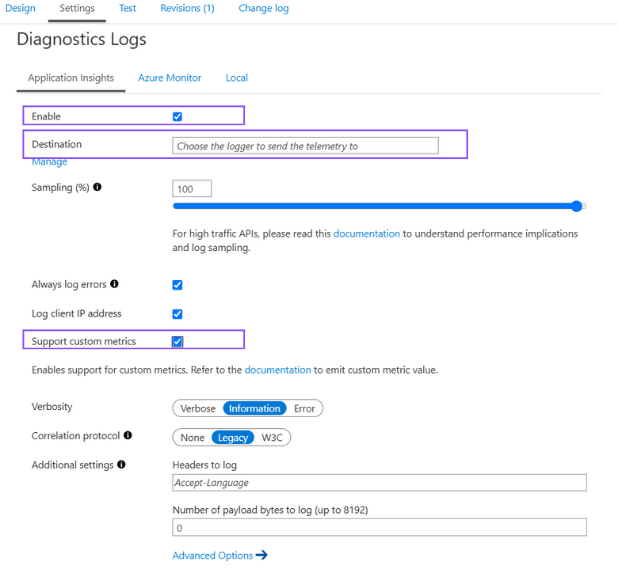Toggle the Enable checkbox

coord(177,116)
